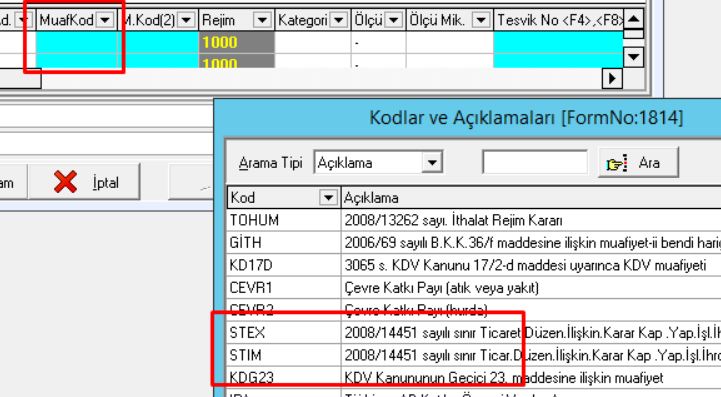Click the red X icon on İptal
Screen dimensions: 721x397
[x=65, y=182]
